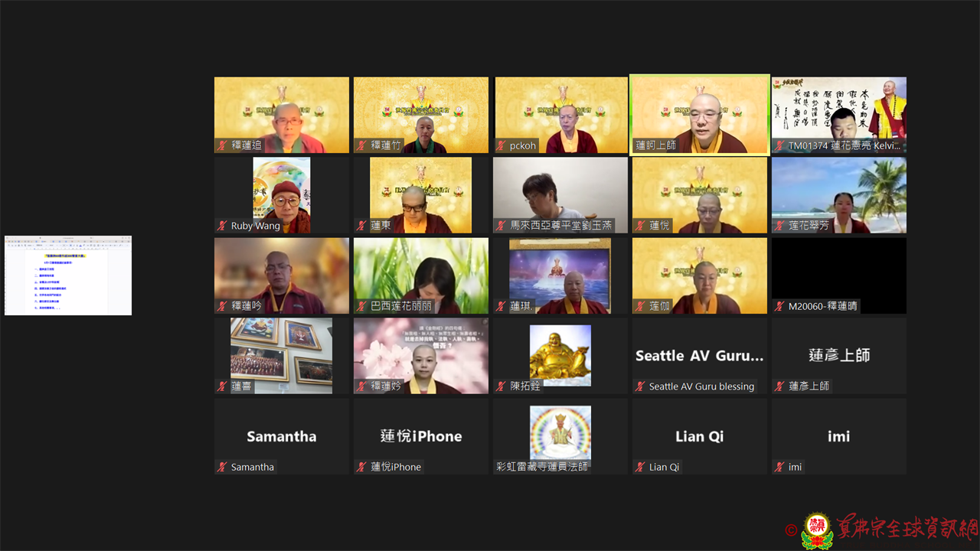
Task: Click the 蓮彥上師 name tile
Action: pyautogui.click(x=839, y=356)
